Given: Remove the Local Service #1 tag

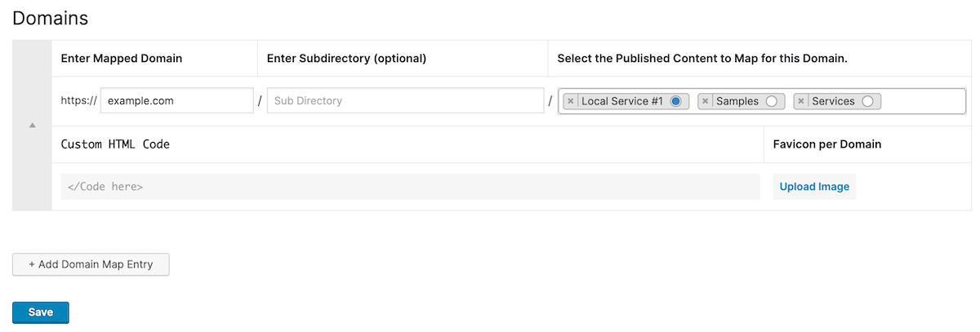Looking at the screenshot, I should coord(571,101).
